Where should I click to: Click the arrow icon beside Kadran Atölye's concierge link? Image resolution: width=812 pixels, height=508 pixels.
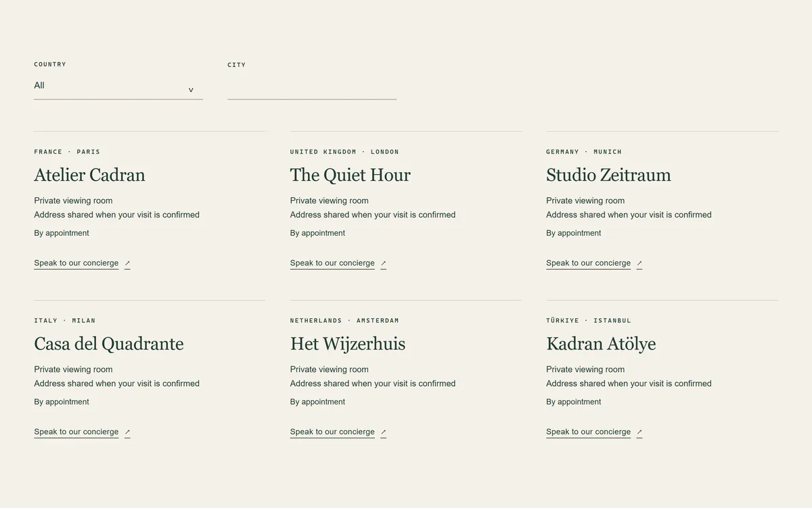[639, 432]
